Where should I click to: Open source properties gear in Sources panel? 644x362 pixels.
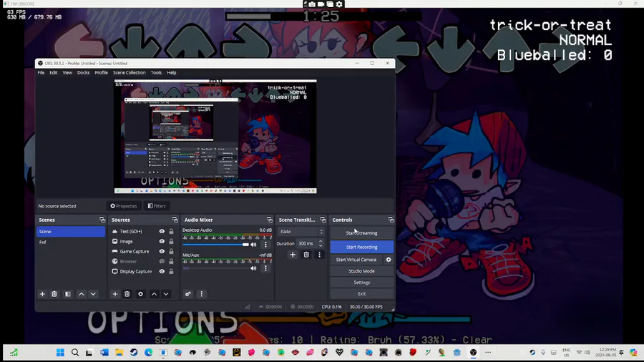point(140,294)
